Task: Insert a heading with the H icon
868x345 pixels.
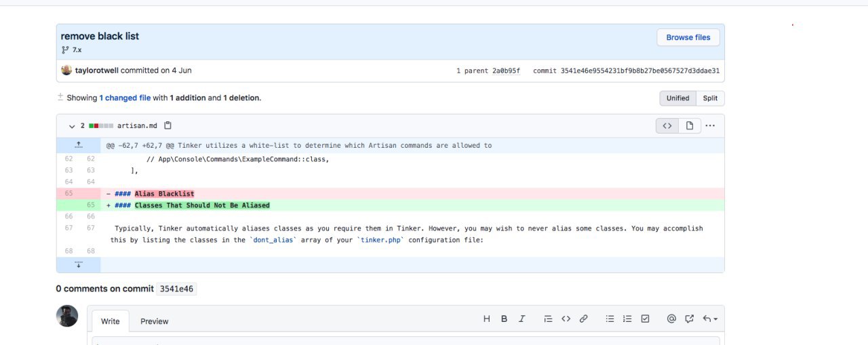Action: tap(486, 319)
